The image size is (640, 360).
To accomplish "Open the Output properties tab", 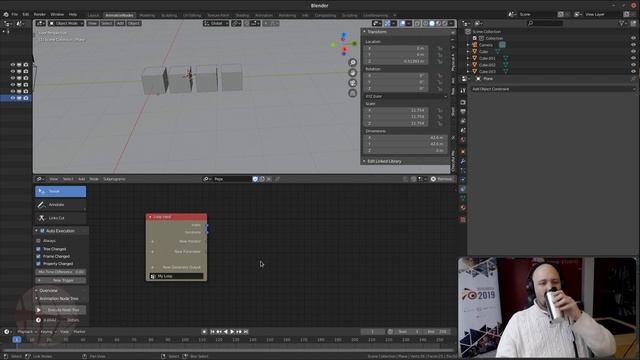I will 463,111.
